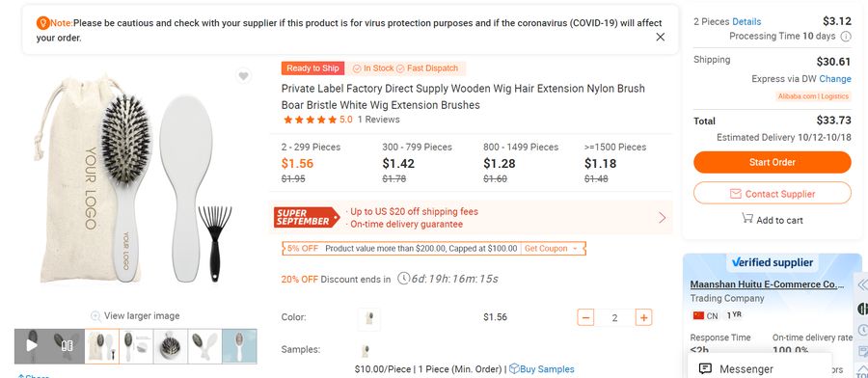The width and height of the screenshot is (868, 378).
Task: Expand the Super September promotion arrow
Action: tap(662, 218)
